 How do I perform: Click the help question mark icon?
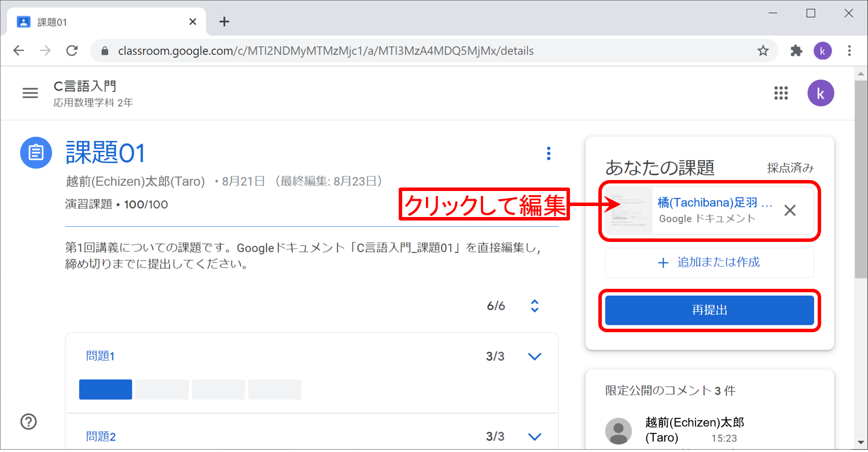click(29, 422)
